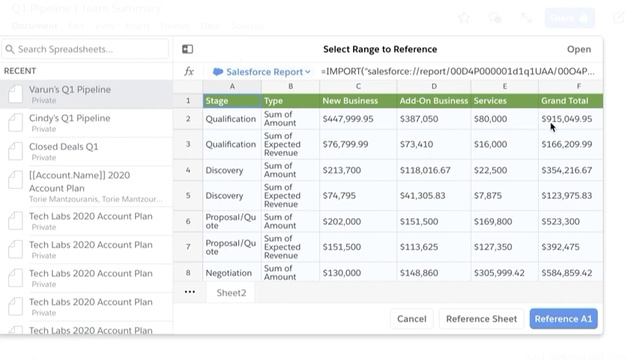Click cell with $915,049.95

571,119
